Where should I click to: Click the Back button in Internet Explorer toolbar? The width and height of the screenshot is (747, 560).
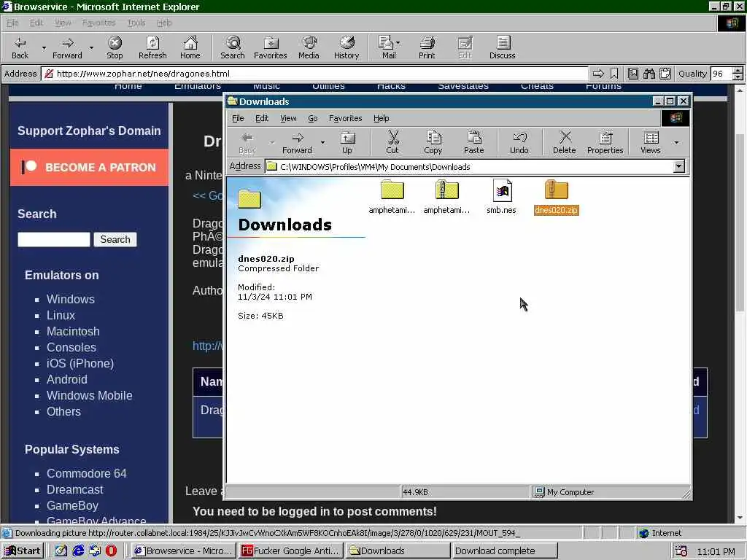[20, 47]
